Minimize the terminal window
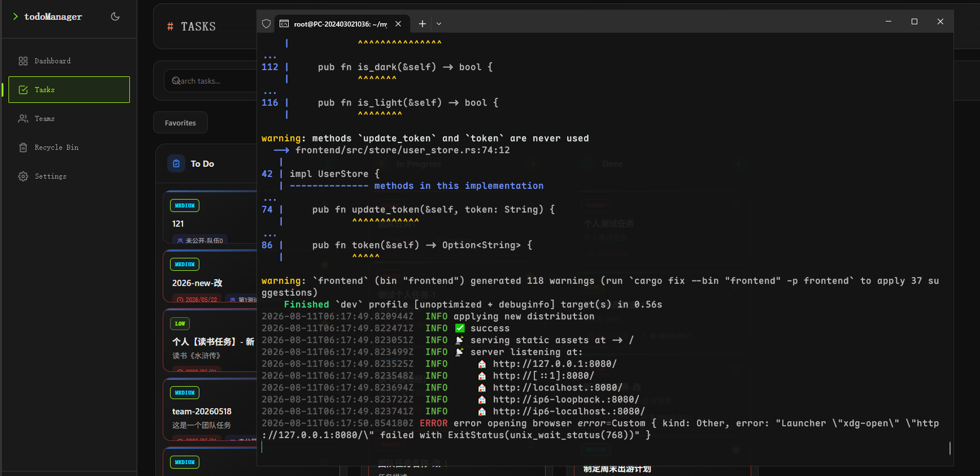The height and width of the screenshot is (476, 980). pyautogui.click(x=888, y=21)
